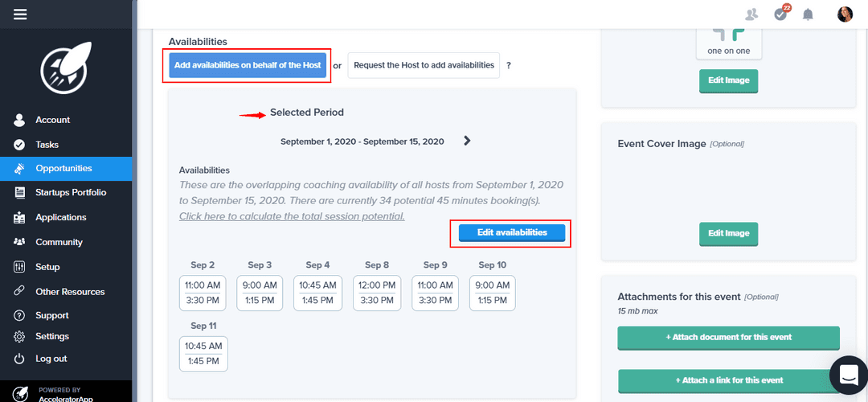Open the chat support widget
Image resolution: width=868 pixels, height=402 pixels.
click(846, 373)
